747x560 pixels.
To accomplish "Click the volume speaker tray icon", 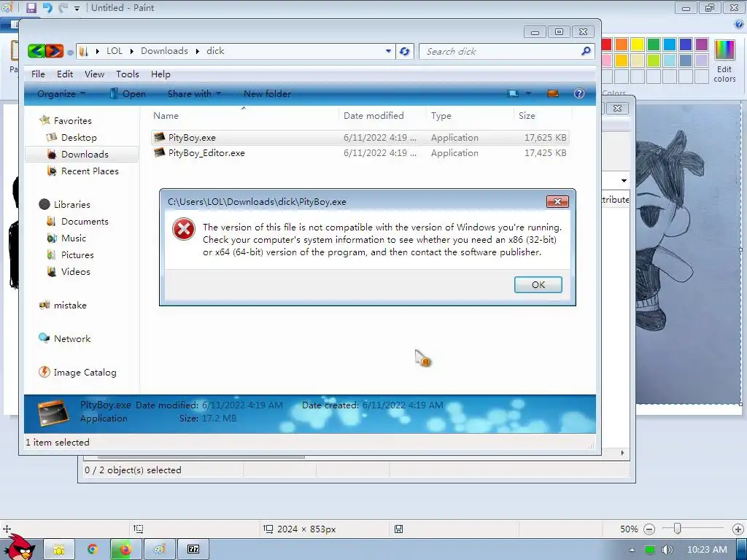I will coord(667,550).
